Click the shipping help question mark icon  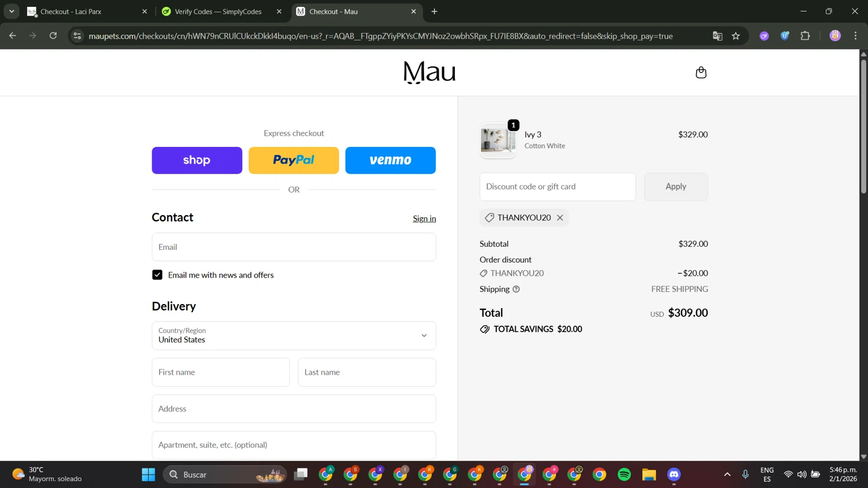click(516, 289)
